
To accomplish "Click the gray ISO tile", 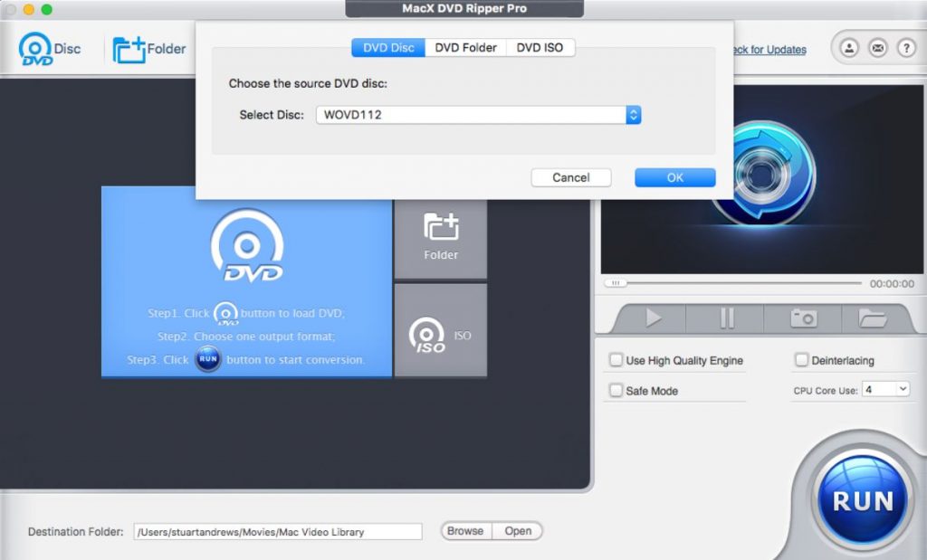I will tap(441, 330).
